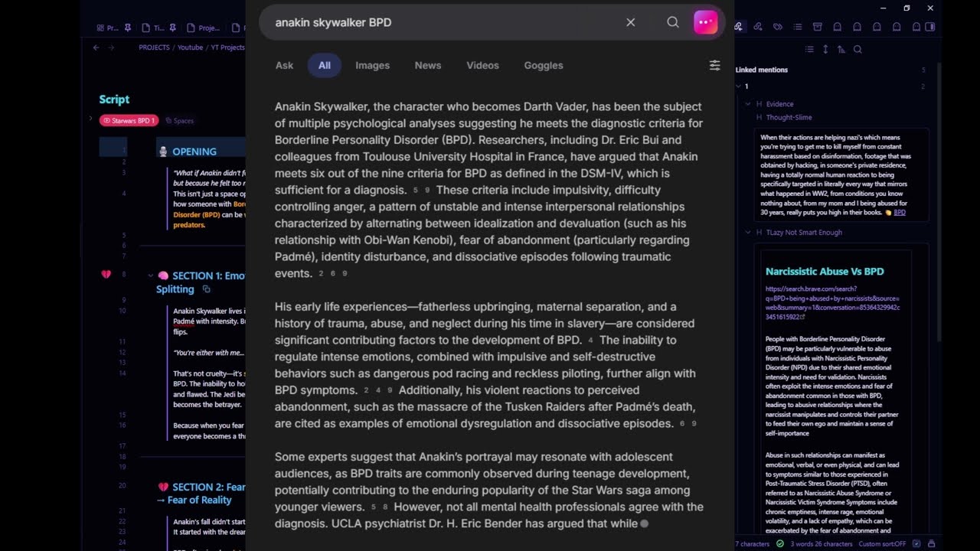Open the Starwars BPD 1 tag pill
The image size is (980, 551).
click(x=129, y=120)
